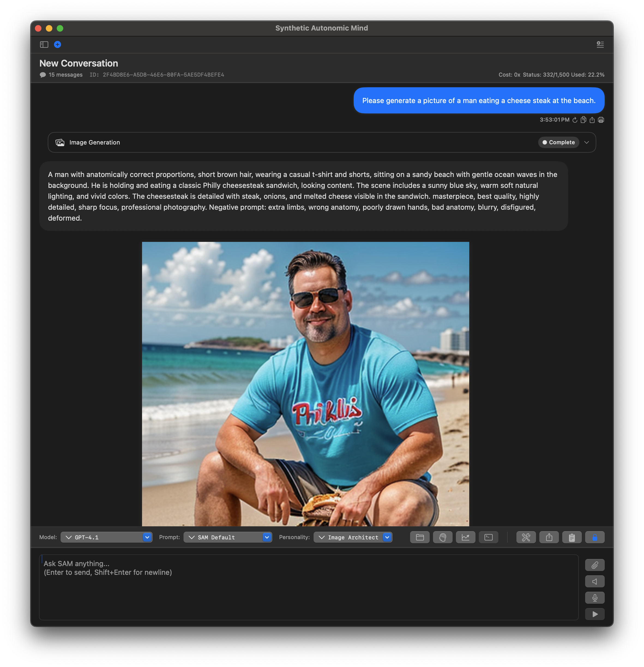Click the regenerate arrow beside the timestamp
Screen dimensions: 644x667
[575, 120]
